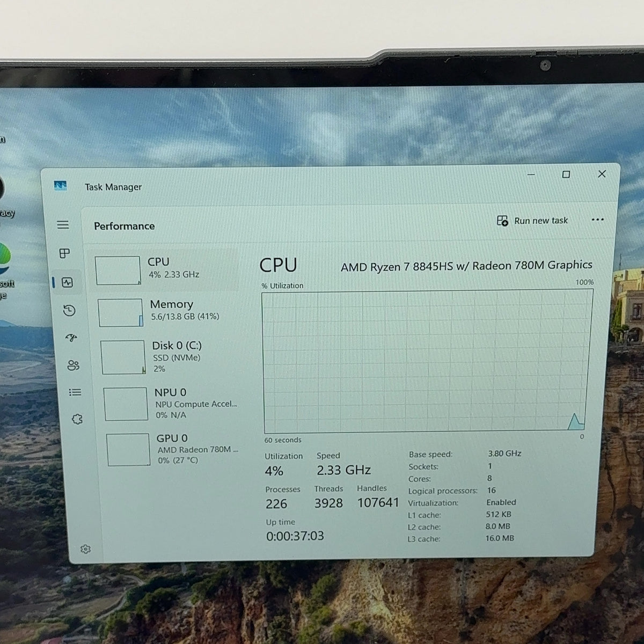
Task: Click the '2.33 GHz' speed value
Action: point(344,470)
